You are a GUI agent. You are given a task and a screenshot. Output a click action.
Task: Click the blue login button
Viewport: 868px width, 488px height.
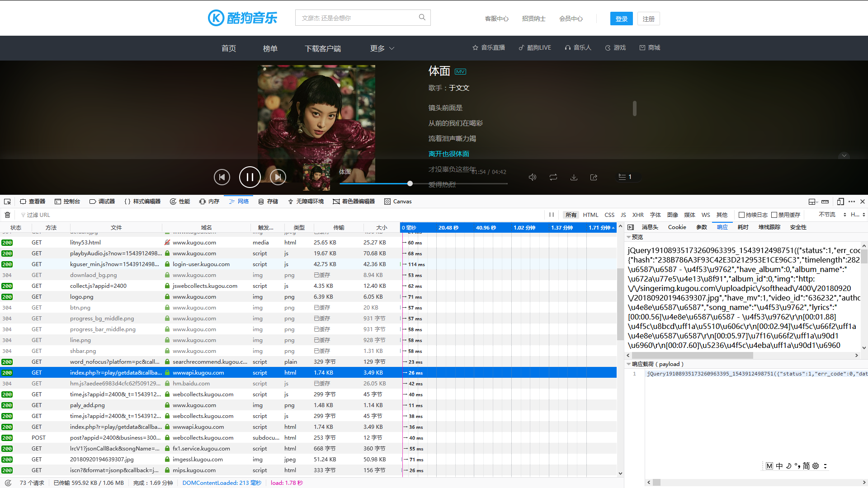coord(622,19)
